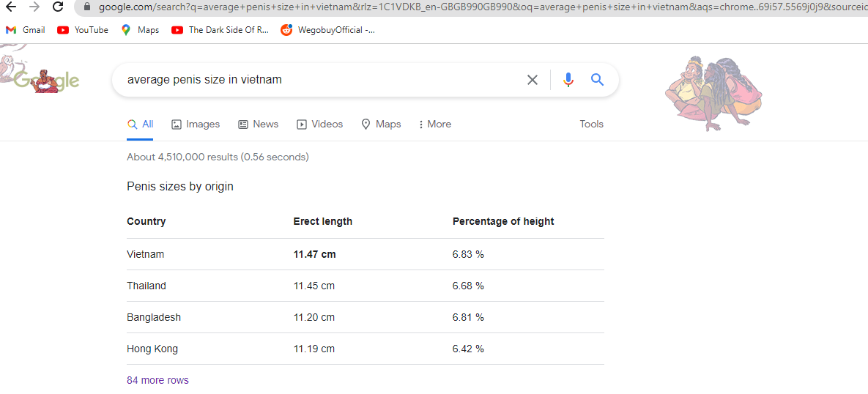Reload the page with the refresh icon
868x394 pixels.
tap(58, 7)
